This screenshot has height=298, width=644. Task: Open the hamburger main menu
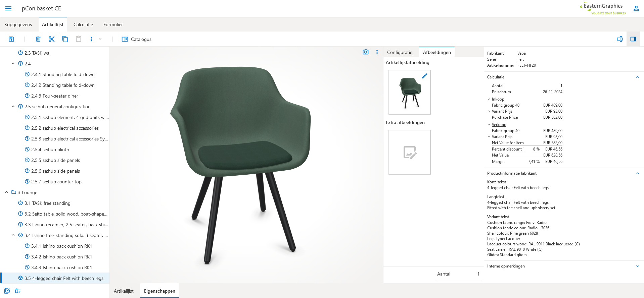[8, 8]
